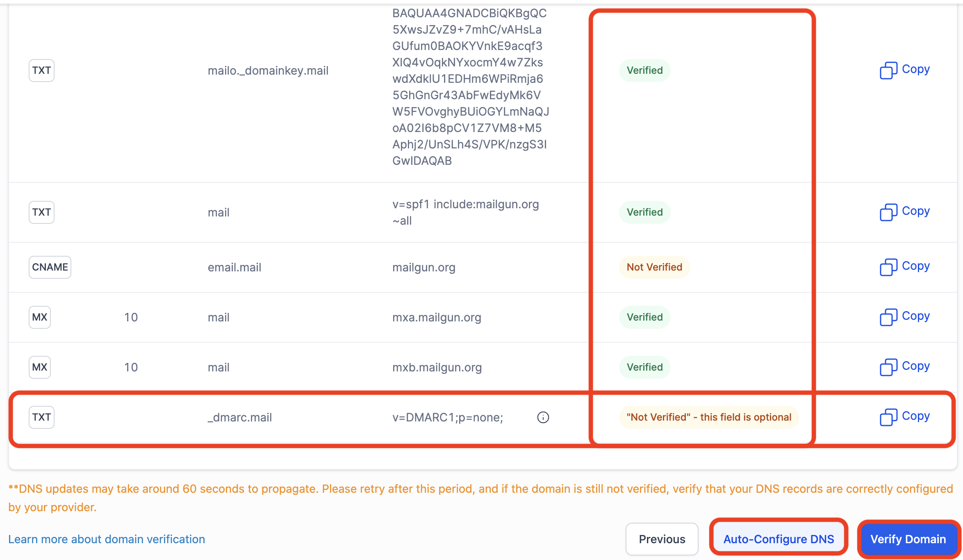Click the optional Not Verified badge for _dmarc.mail
This screenshot has height=560, width=963.
pyautogui.click(x=708, y=417)
